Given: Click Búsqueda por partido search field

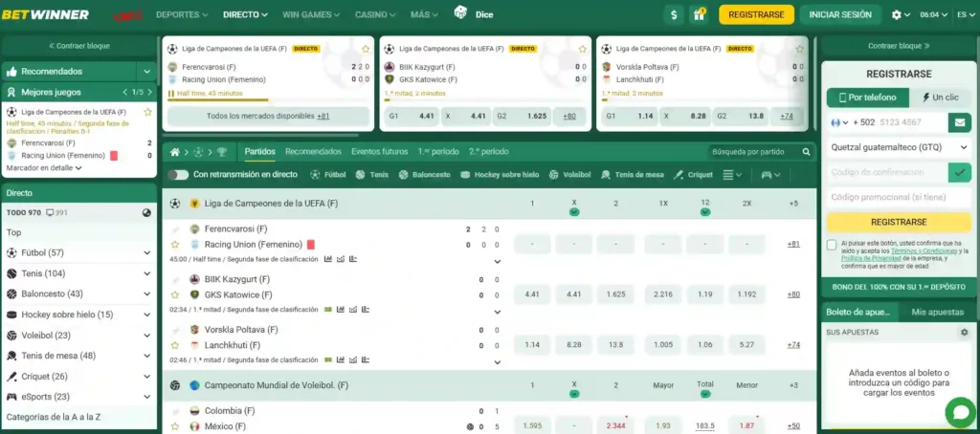Looking at the screenshot, I should tap(756, 152).
